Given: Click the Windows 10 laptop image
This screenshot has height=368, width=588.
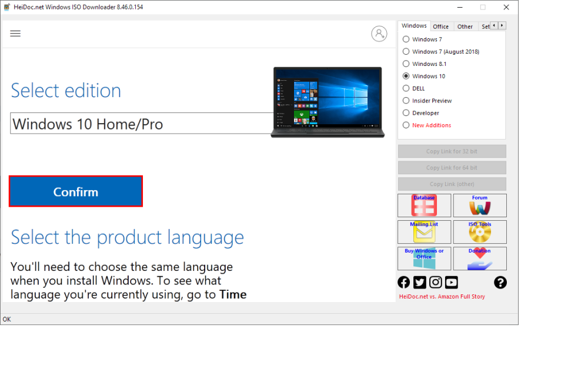Looking at the screenshot, I should 328,102.
